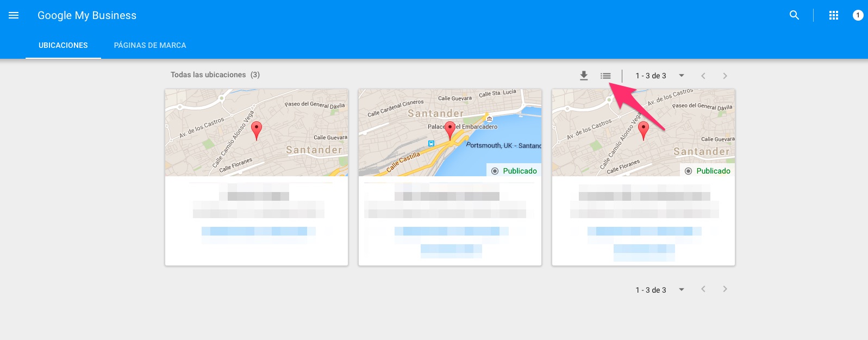
Task: Open blurred link on Embarcadero location card
Action: pos(451,231)
